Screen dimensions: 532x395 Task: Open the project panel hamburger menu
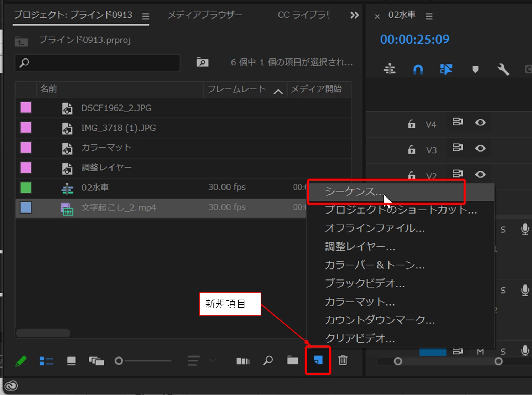[146, 16]
